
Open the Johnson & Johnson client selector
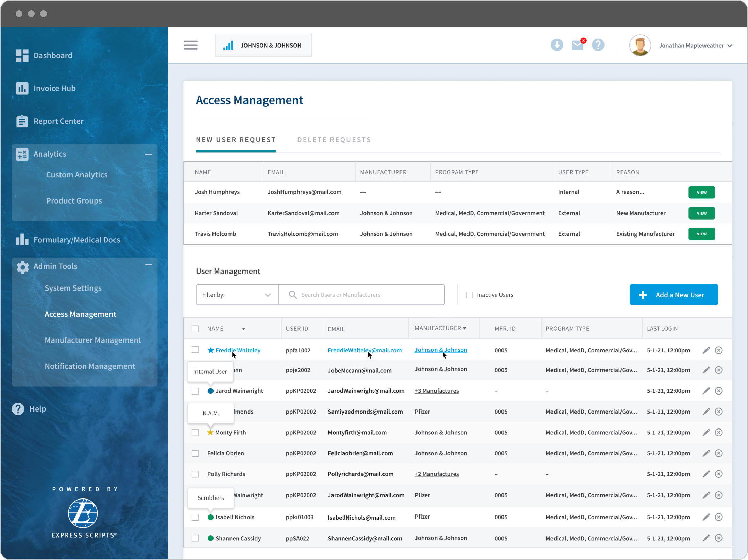coord(263,45)
